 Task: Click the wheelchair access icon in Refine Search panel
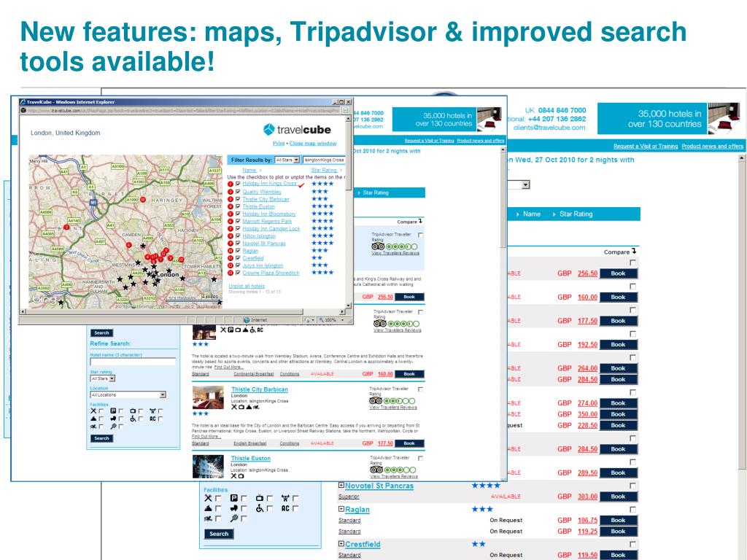[133, 419]
